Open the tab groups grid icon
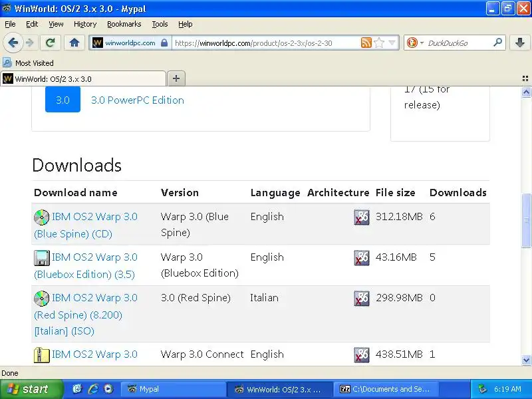The height and width of the screenshot is (399, 532). tap(525, 78)
